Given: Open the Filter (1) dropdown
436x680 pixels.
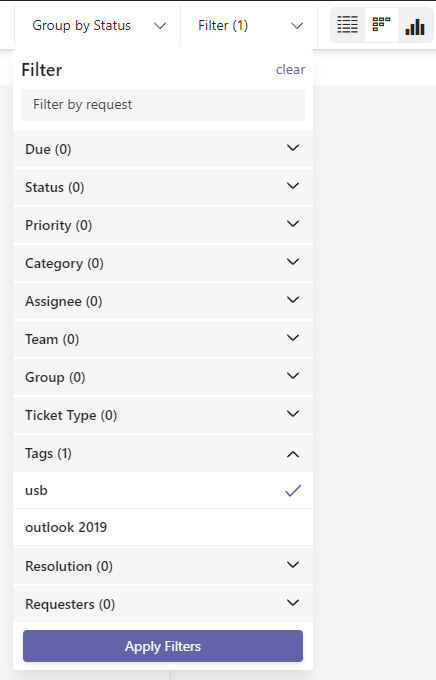Looking at the screenshot, I should tap(249, 26).
